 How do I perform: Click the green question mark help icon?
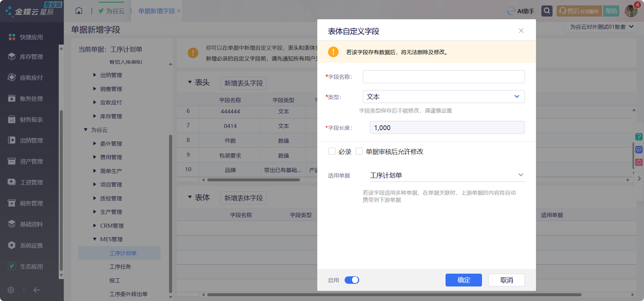[x=639, y=137]
